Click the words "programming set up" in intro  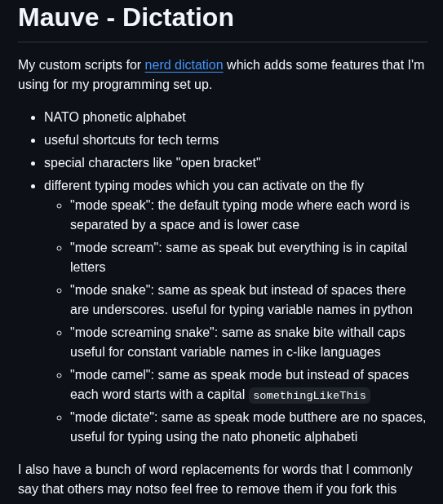click(x=152, y=85)
